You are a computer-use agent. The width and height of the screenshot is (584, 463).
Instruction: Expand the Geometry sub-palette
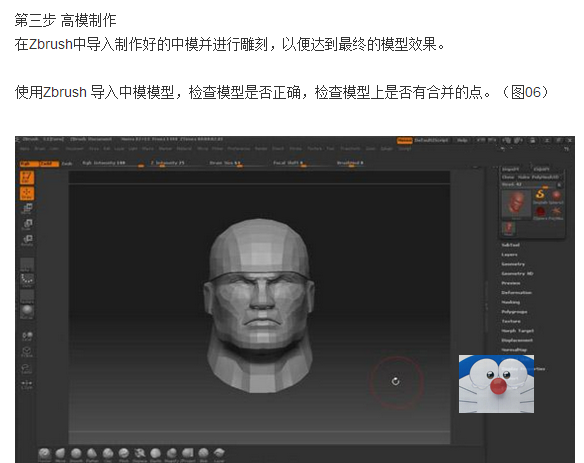click(513, 264)
